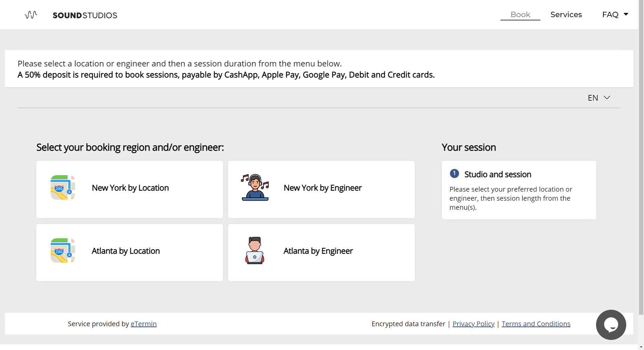Image resolution: width=644 pixels, height=350 pixels.
Task: Open the FAQ menu item
Action: click(x=610, y=14)
